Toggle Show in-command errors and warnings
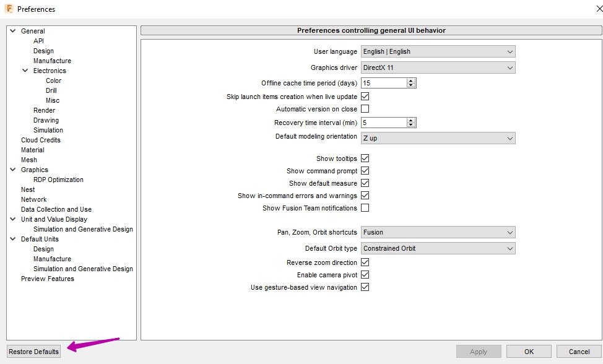Image resolution: width=603 pixels, height=364 pixels. click(x=365, y=196)
